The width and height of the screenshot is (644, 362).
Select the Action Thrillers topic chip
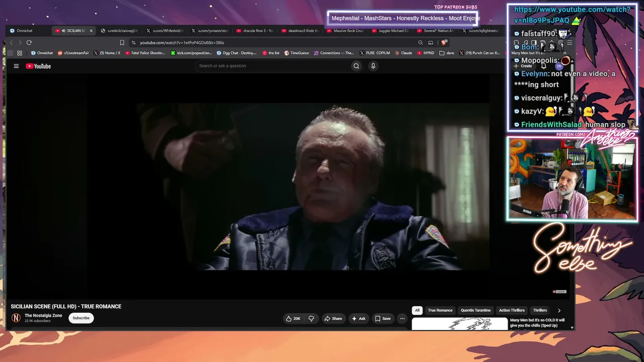(512, 310)
